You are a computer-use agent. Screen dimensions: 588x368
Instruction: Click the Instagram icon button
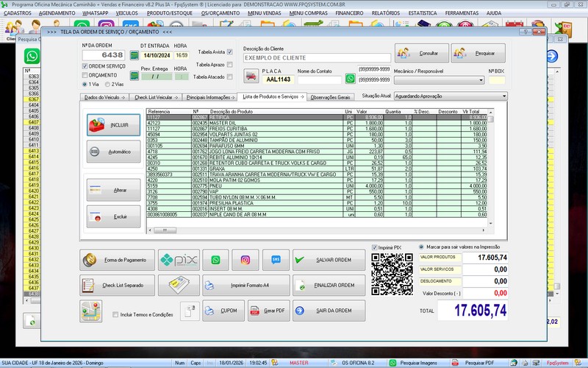tap(245, 260)
